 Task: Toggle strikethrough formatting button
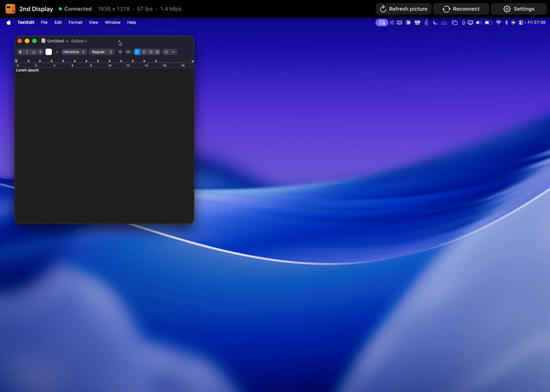[40, 52]
